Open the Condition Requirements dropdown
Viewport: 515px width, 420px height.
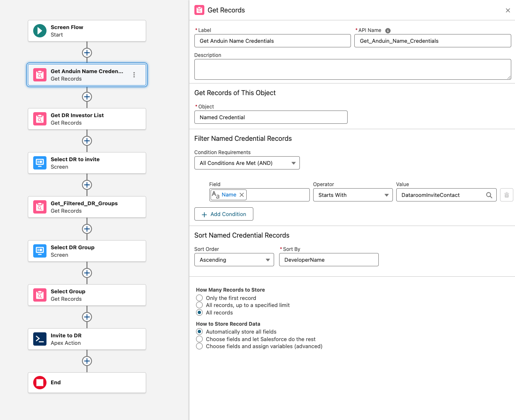pyautogui.click(x=247, y=163)
